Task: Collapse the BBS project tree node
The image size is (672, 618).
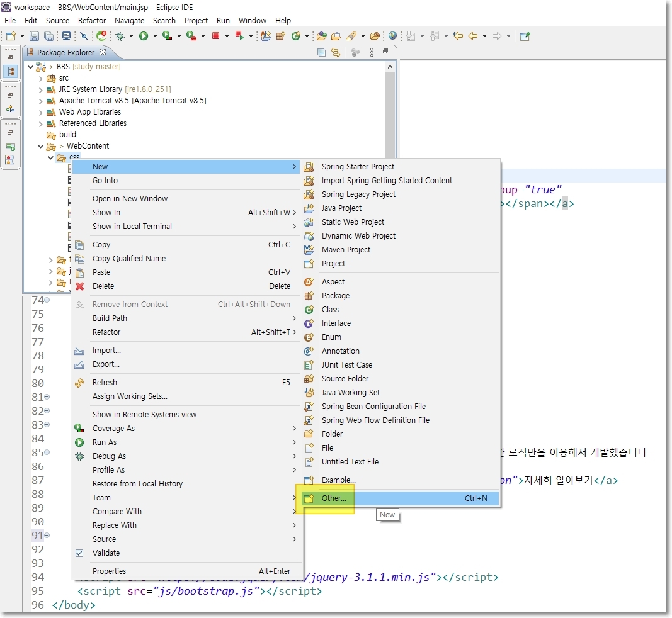Action: (x=30, y=67)
